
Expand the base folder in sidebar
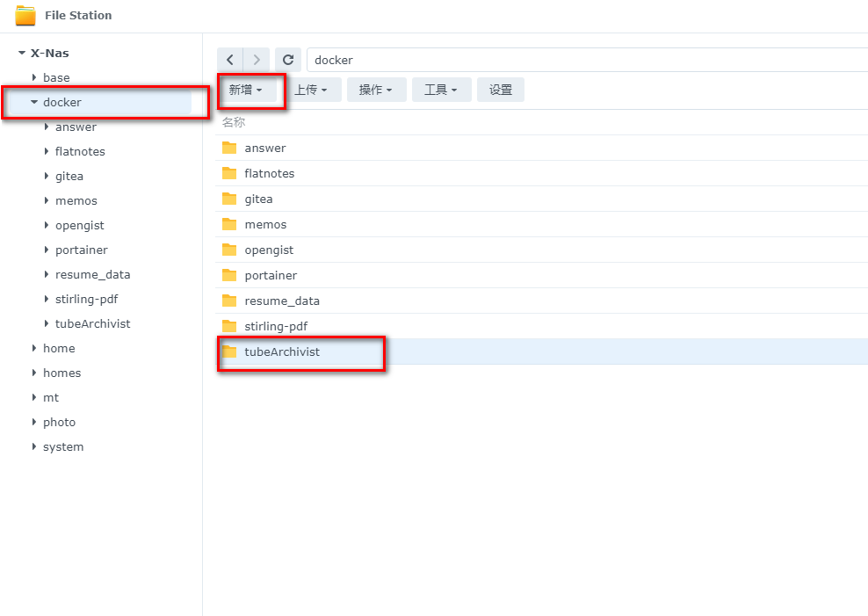34,77
